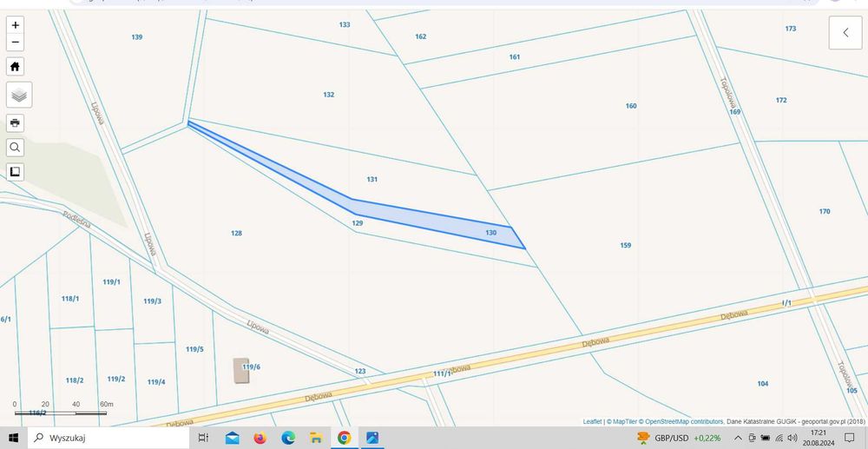Return to the map home view
This screenshot has height=449, width=868.
[x=15, y=66]
